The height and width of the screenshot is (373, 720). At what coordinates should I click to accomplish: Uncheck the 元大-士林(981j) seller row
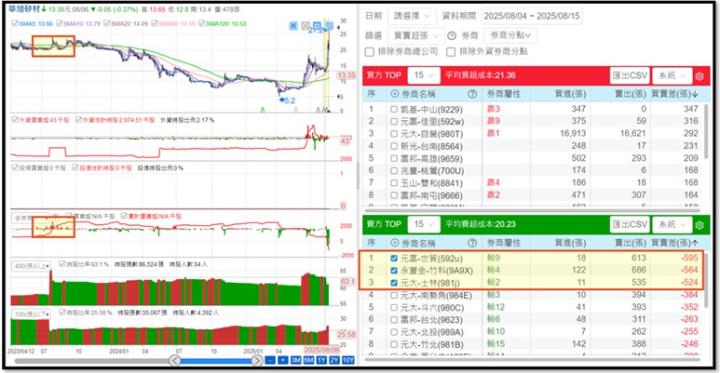coord(394,283)
